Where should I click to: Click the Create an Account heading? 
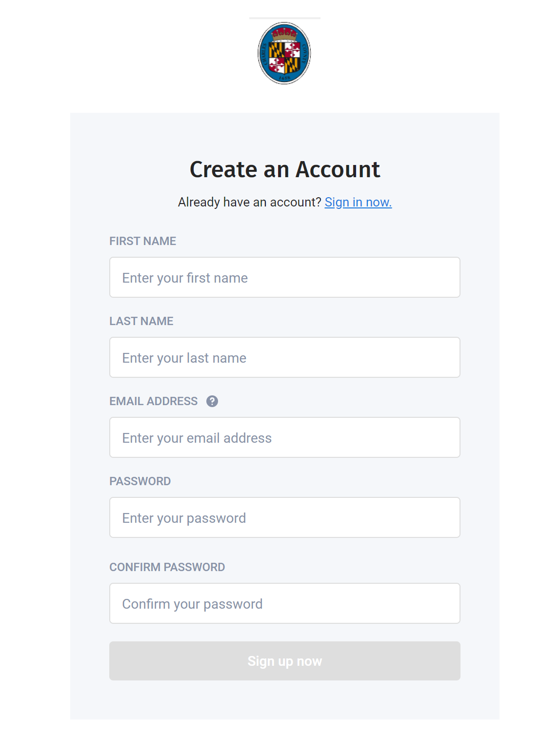[284, 169]
